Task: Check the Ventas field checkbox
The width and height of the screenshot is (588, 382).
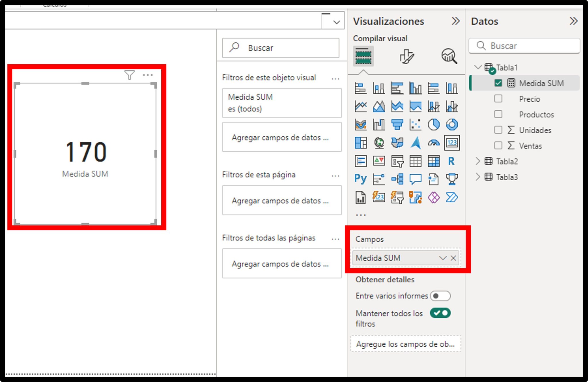Action: [x=498, y=145]
